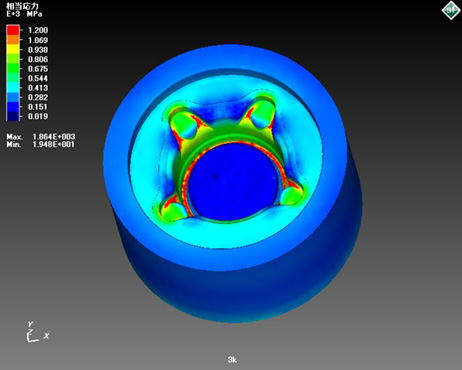Select the orange 1.069 legend swatch

[x=13, y=40]
